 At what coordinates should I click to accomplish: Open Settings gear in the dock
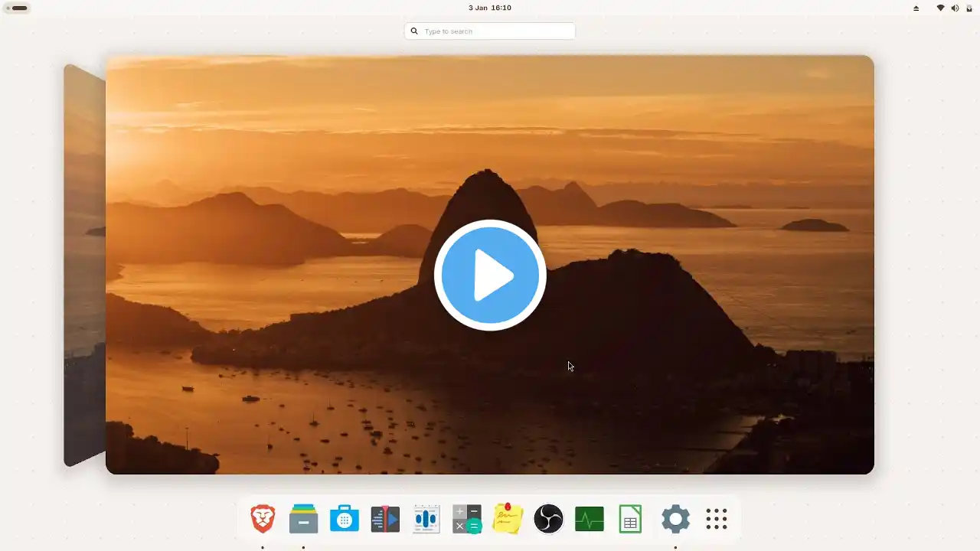tap(675, 519)
